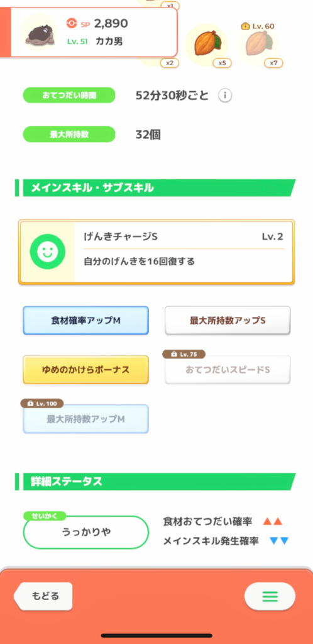Tap the red up arrows for 食材おてつだい確率

[x=273, y=521]
